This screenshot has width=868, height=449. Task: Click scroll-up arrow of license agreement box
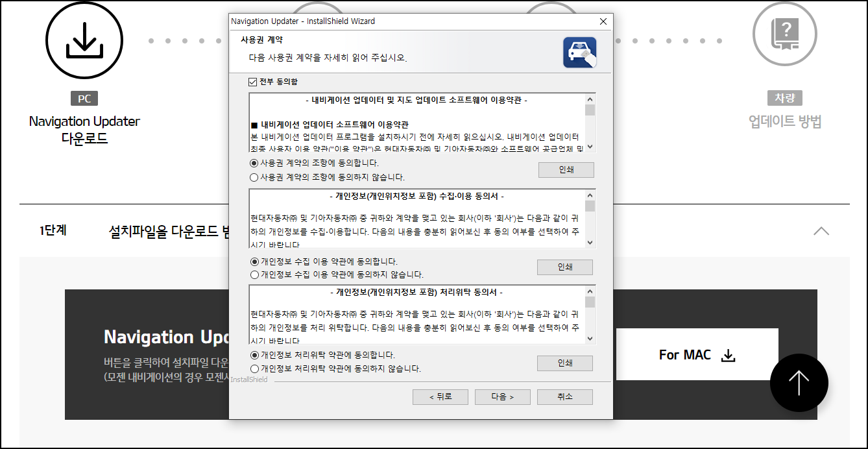tap(590, 100)
